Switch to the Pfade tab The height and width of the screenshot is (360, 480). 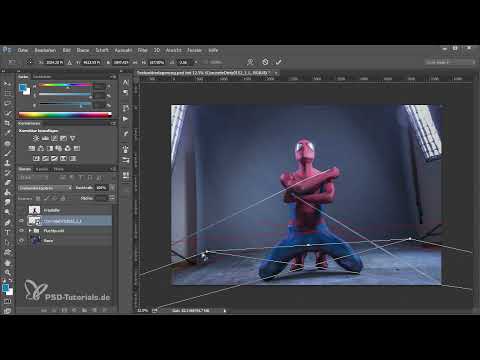pos(59,169)
